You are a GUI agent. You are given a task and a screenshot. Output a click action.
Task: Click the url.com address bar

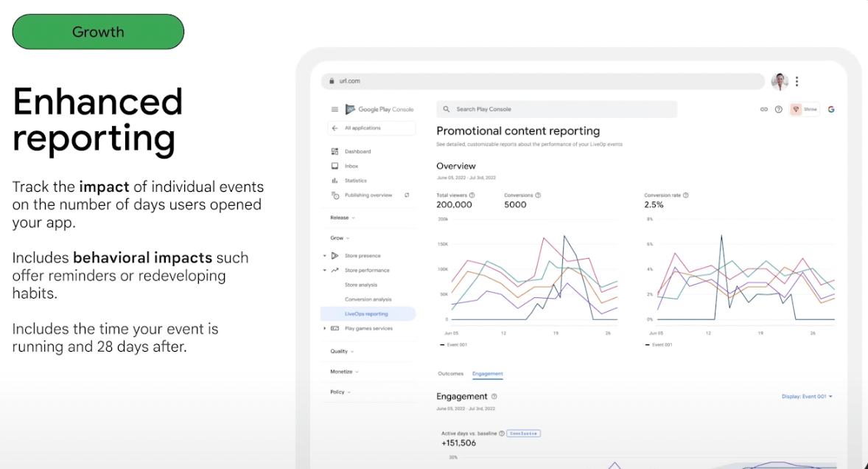coord(542,81)
